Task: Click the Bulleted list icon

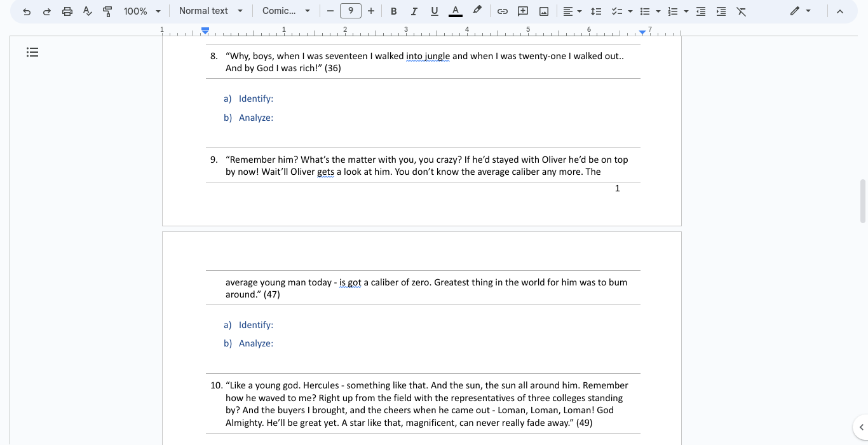Action: pyautogui.click(x=645, y=11)
